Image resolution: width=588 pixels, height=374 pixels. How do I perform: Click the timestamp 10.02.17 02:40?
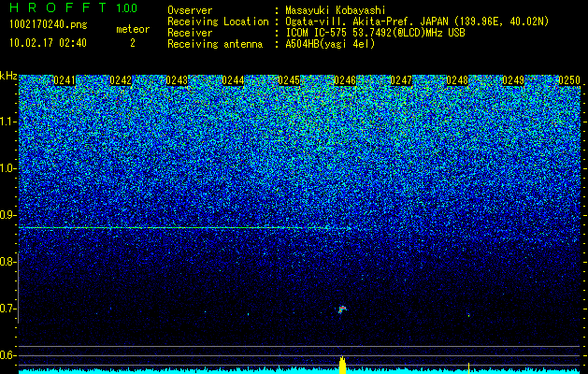[48, 43]
